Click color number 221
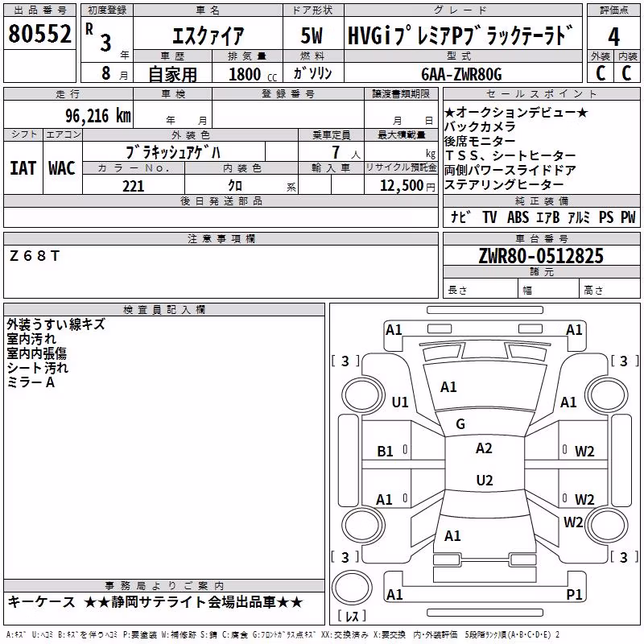 (x=134, y=186)
